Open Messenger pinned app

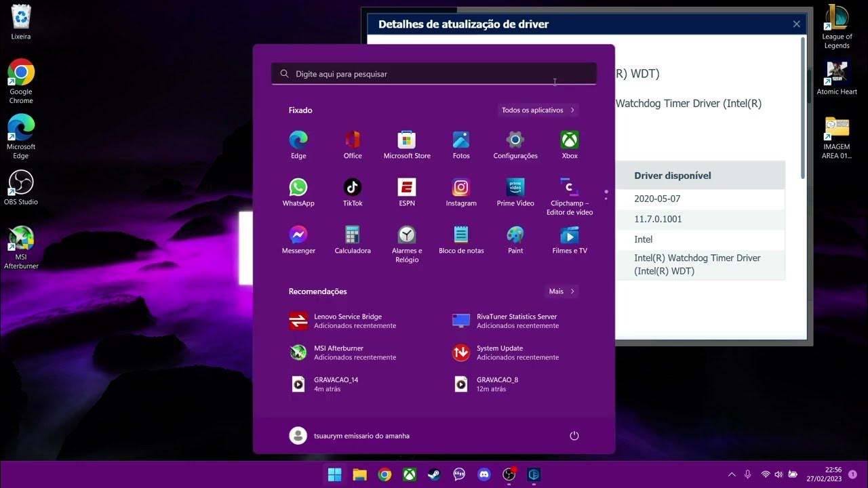point(298,241)
